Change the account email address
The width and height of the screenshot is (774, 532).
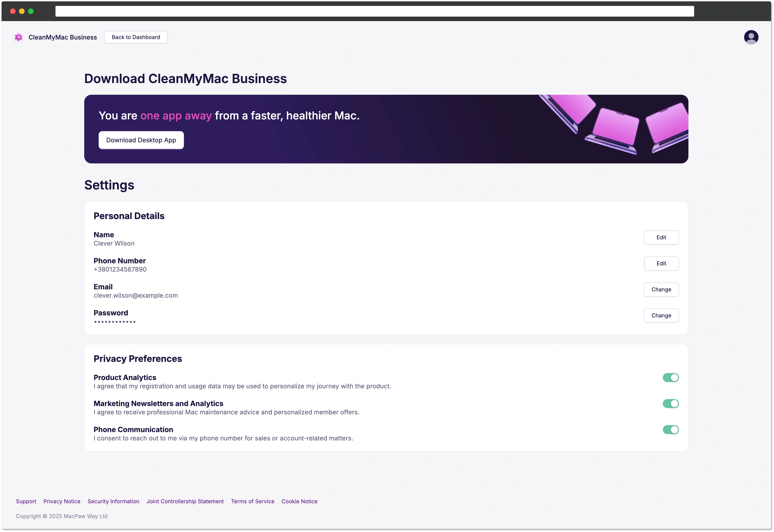[x=661, y=289]
